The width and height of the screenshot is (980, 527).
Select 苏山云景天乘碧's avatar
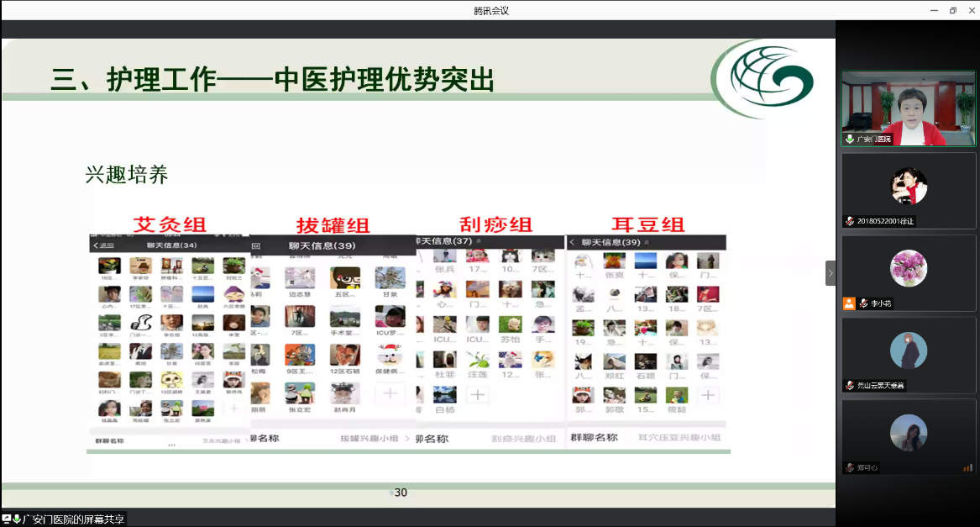pos(909,350)
